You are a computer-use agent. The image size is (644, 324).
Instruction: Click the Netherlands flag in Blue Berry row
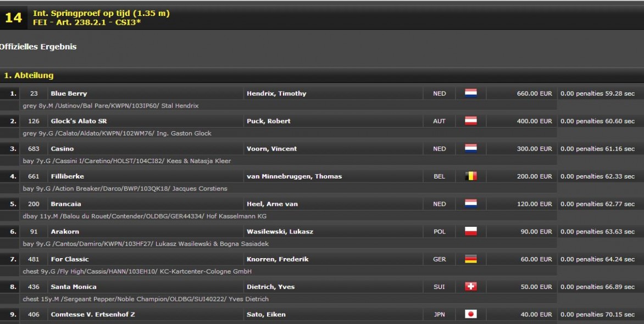click(x=471, y=93)
